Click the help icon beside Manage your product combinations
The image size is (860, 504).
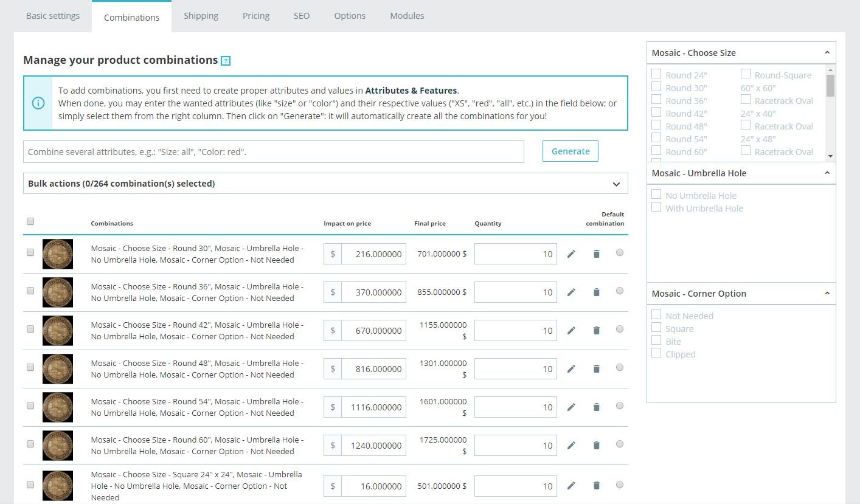click(226, 61)
